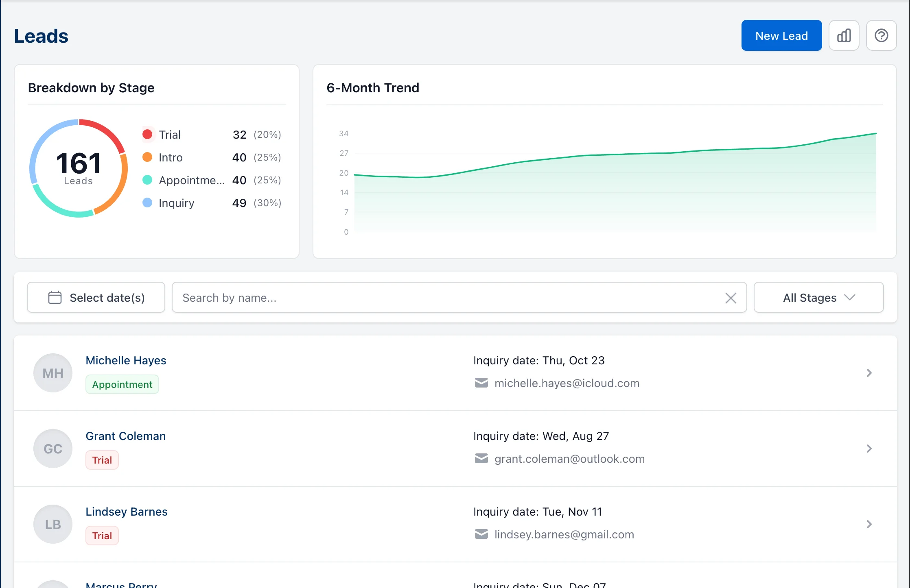
Task: Click Michelle Hayes's Appointment stage badge
Action: 122,384
